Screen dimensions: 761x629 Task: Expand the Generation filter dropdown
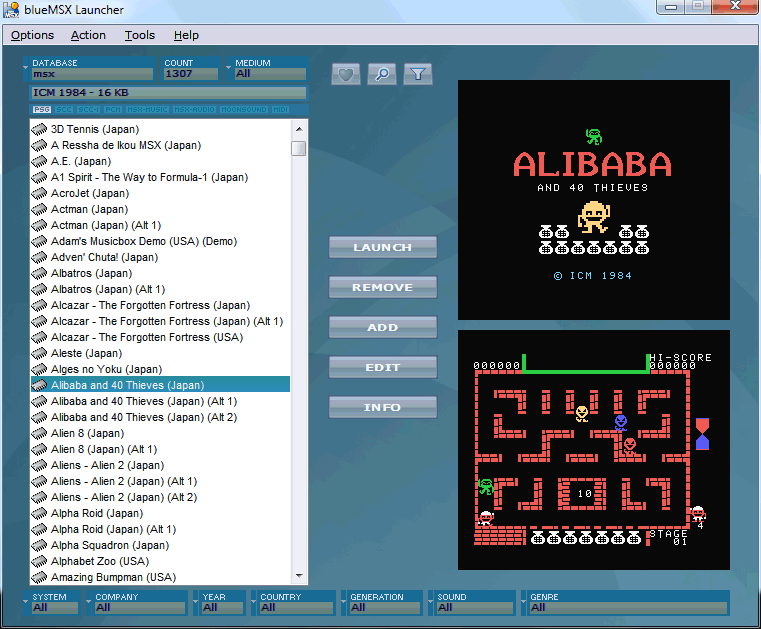pos(381,603)
